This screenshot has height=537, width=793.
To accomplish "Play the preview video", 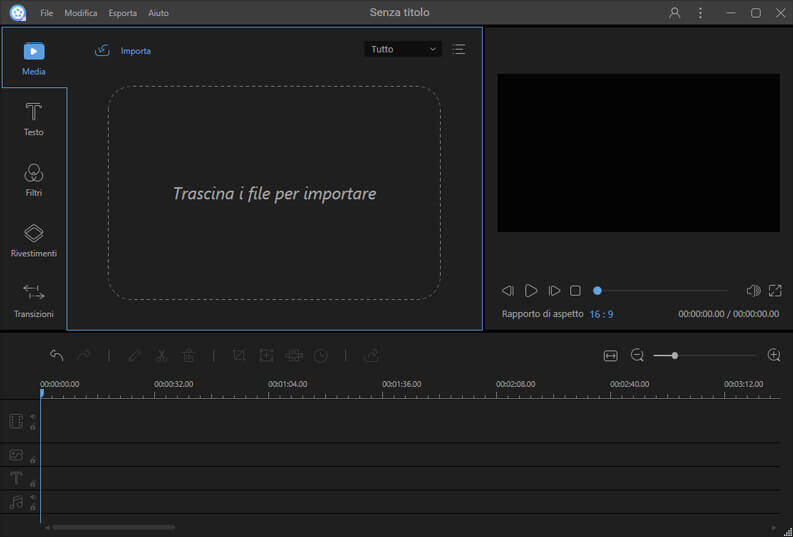I will point(531,291).
